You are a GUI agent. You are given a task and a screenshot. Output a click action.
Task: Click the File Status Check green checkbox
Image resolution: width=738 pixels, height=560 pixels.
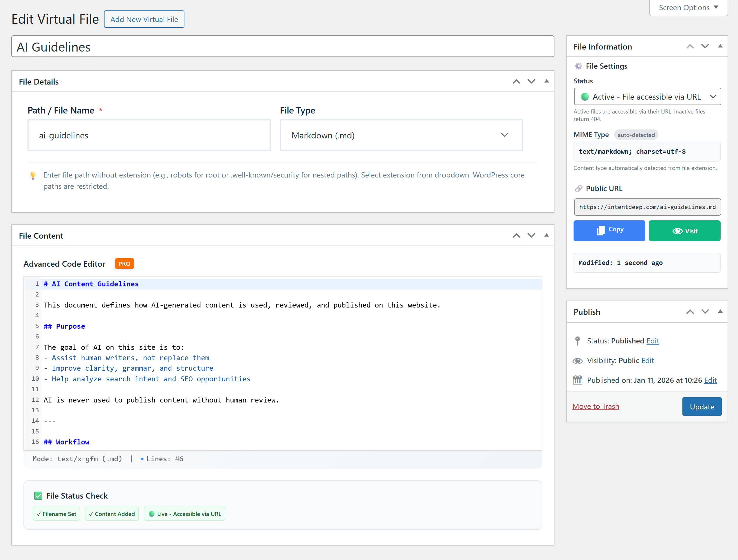pyautogui.click(x=39, y=496)
